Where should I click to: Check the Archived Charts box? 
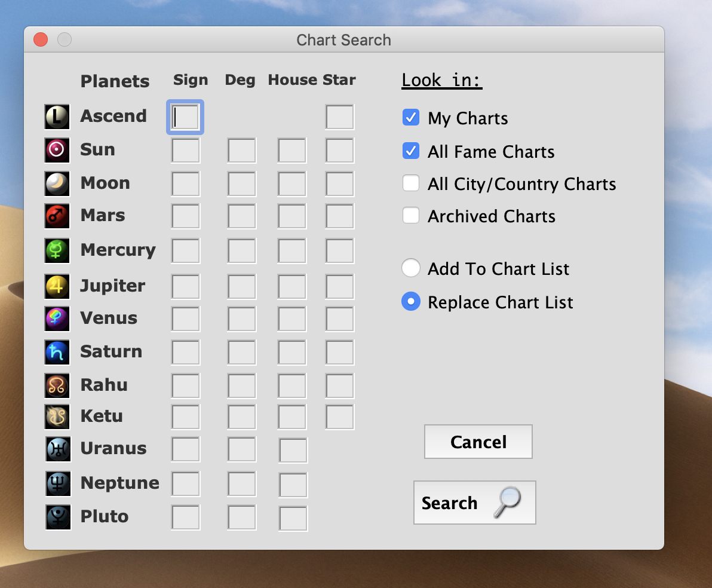tap(411, 216)
